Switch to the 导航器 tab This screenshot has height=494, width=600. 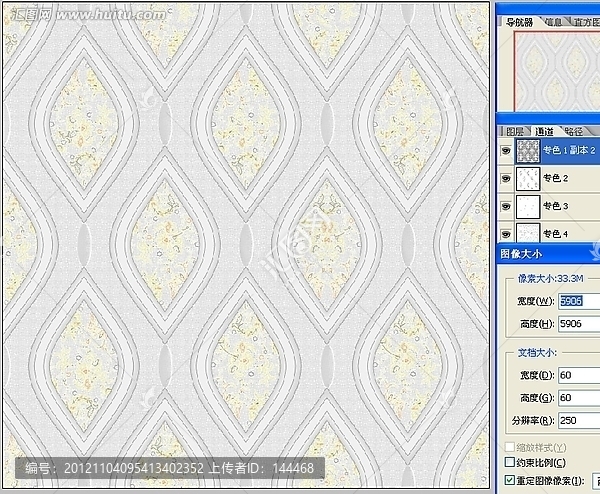click(x=519, y=22)
